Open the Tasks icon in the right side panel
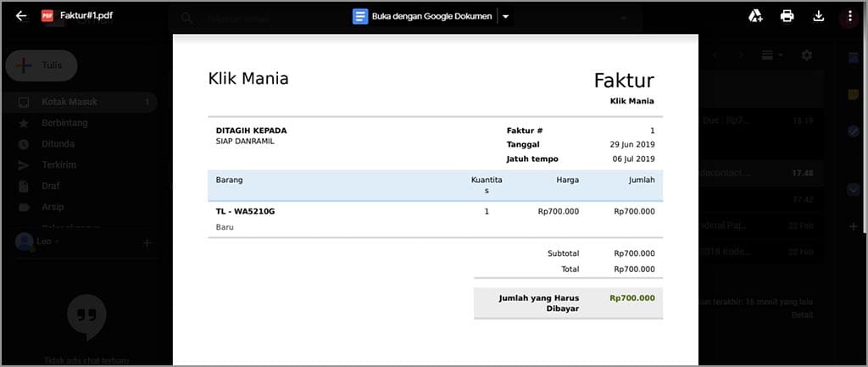Viewport: 868px width, 367px height. click(854, 131)
